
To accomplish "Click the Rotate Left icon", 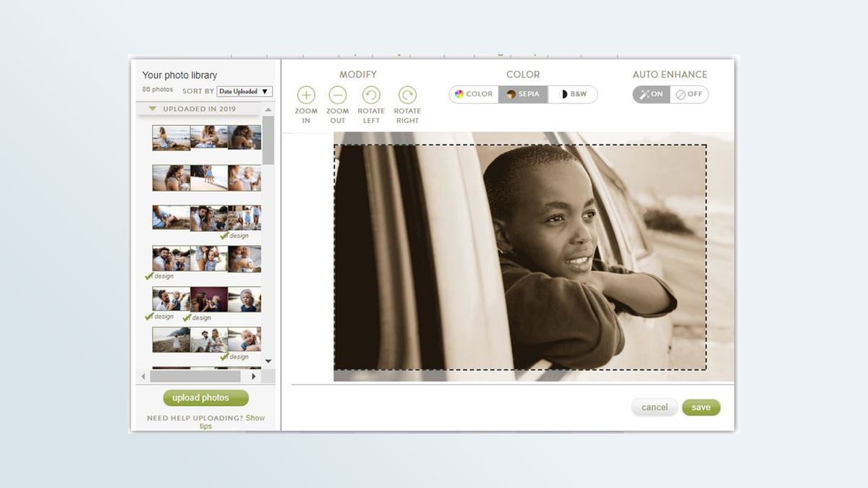I will point(371,96).
